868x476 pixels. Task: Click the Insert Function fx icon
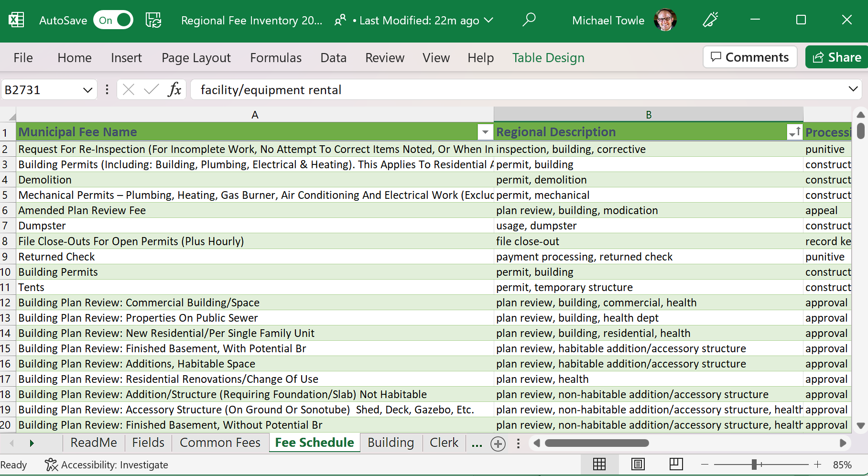[174, 90]
